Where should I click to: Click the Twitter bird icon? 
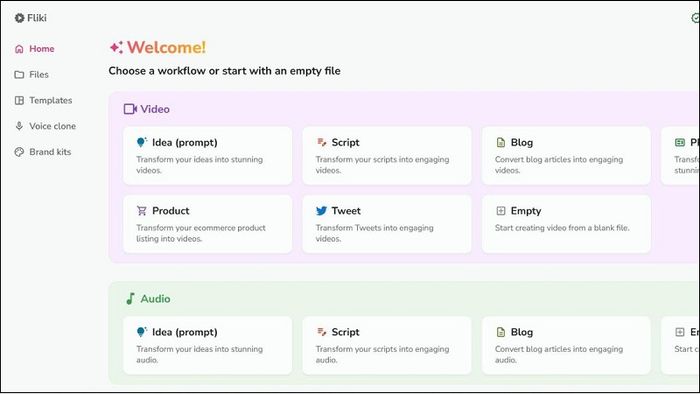[x=321, y=211]
